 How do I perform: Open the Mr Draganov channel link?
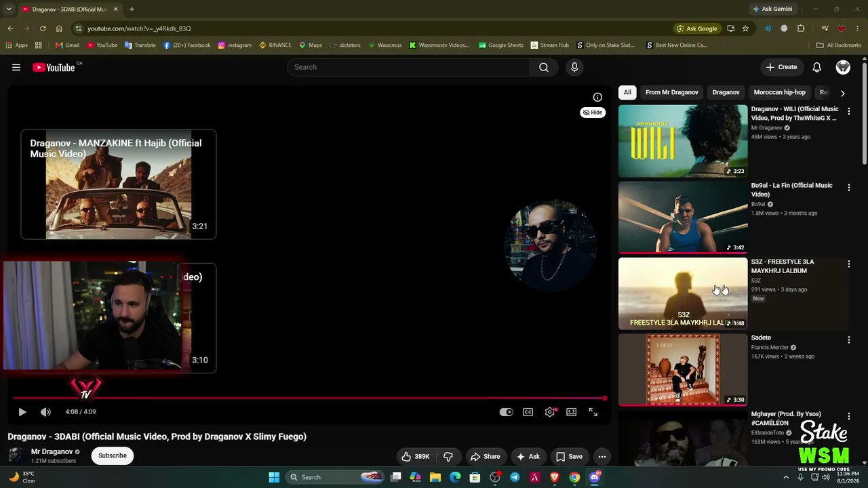click(52, 451)
